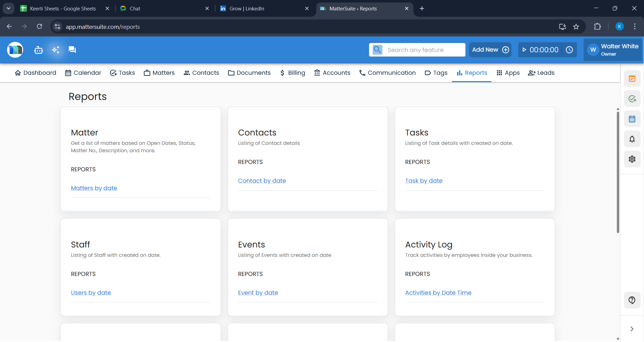Image resolution: width=644 pixels, height=342 pixels.
Task: Click the clock icon beside the timer
Action: tap(570, 50)
